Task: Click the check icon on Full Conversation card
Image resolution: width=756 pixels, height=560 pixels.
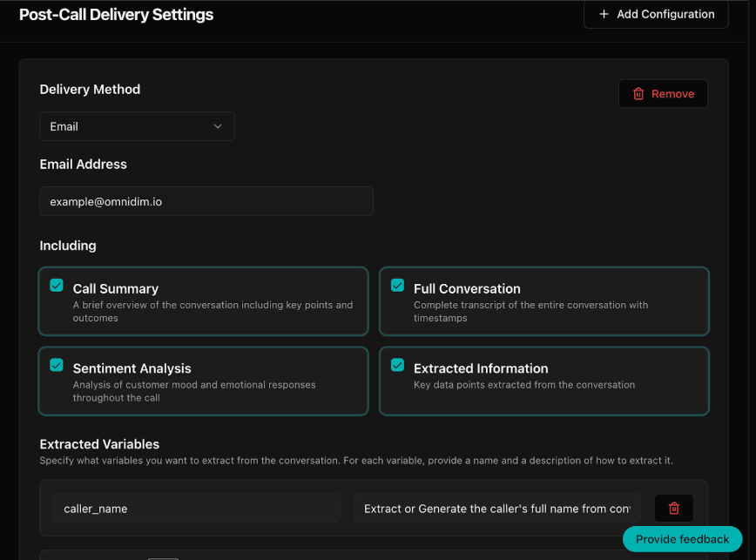Action: point(397,284)
